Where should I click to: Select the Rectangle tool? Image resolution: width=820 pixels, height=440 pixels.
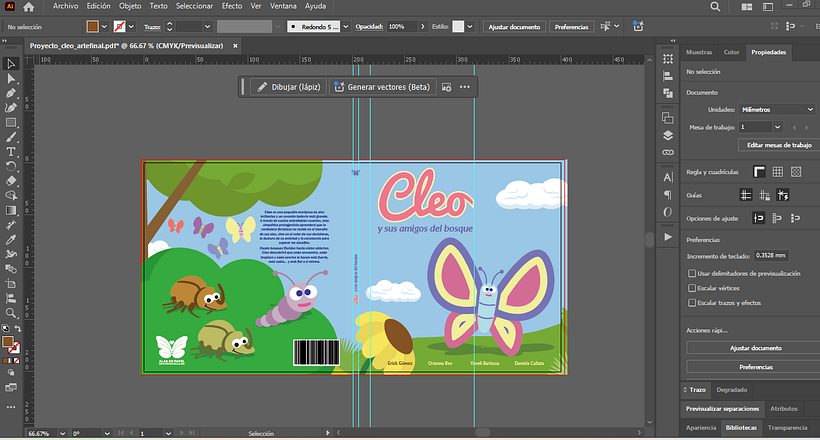(x=10, y=122)
